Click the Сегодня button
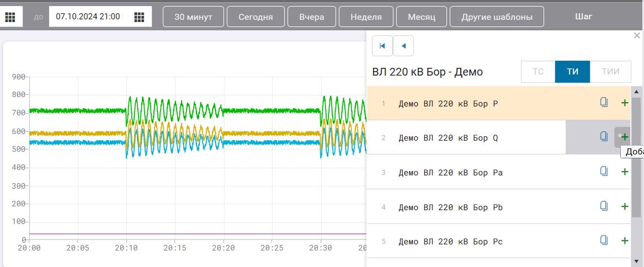Screen dimensions: 644x267 coord(256,17)
